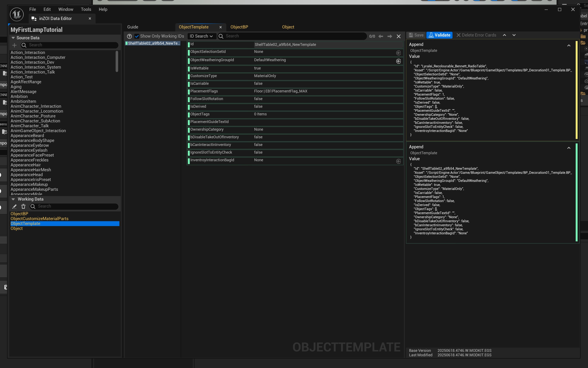Image resolution: width=588 pixels, height=368 pixels.
Task: Open the File menu
Action: pyautogui.click(x=33, y=9)
